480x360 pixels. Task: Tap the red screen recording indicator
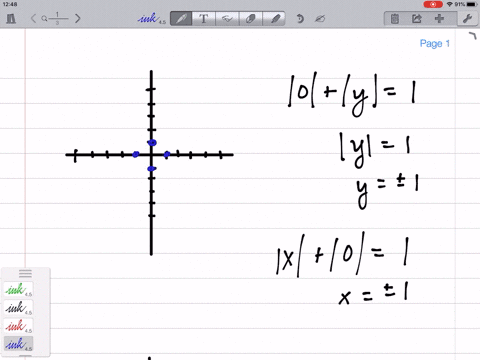433,4
